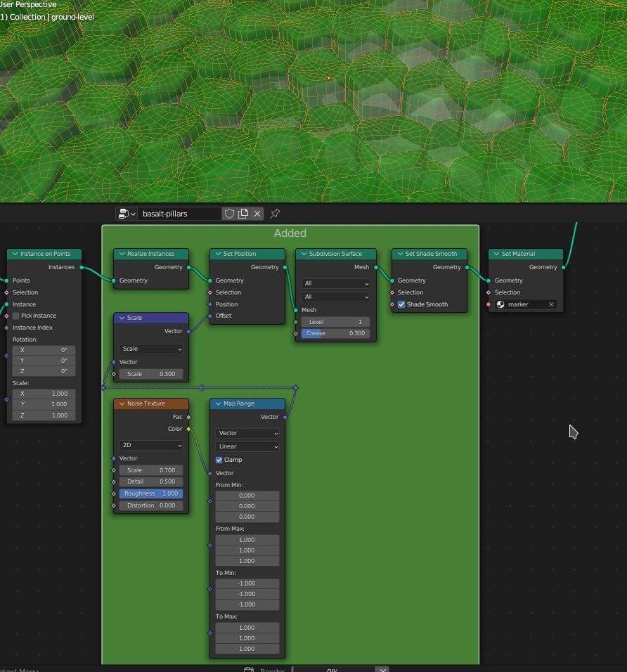Cancel the render progress with X
This screenshot has height=672, width=627.
(x=382, y=670)
